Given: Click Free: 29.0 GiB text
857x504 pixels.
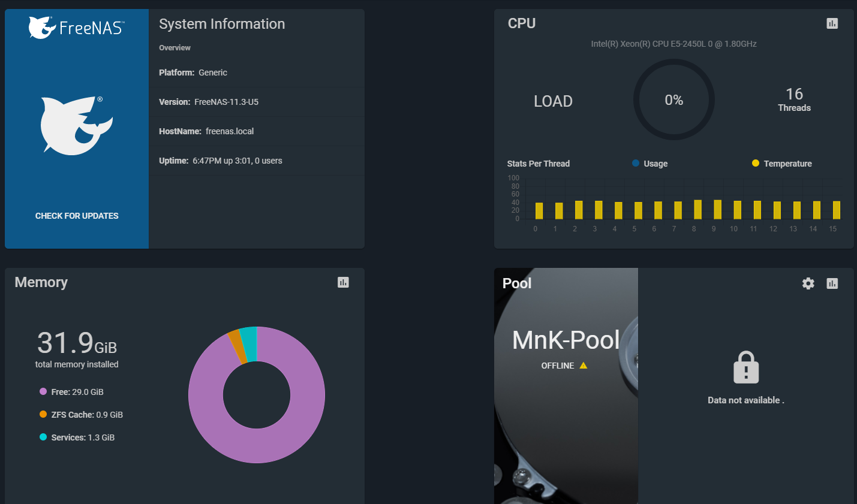Looking at the screenshot, I should click(x=77, y=392).
